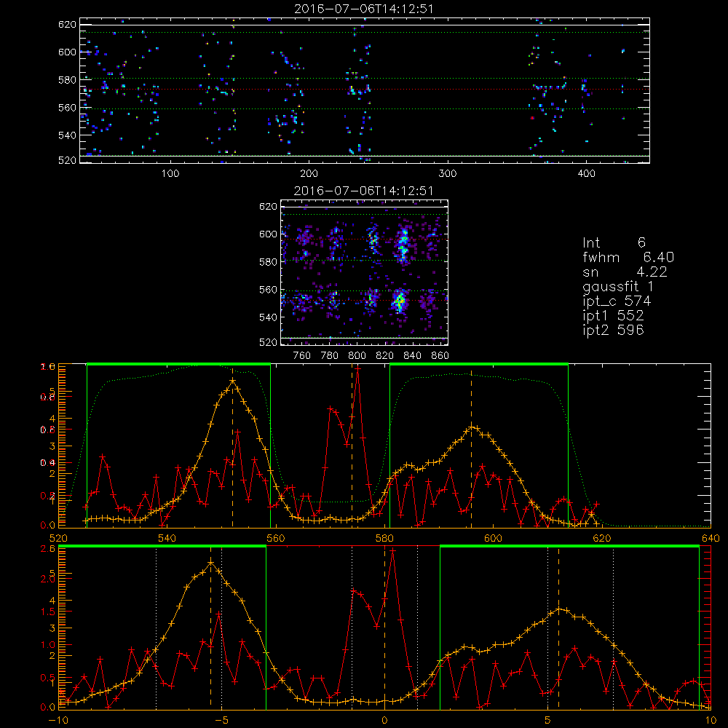Select the 'sn 4.22' readout

point(625,272)
